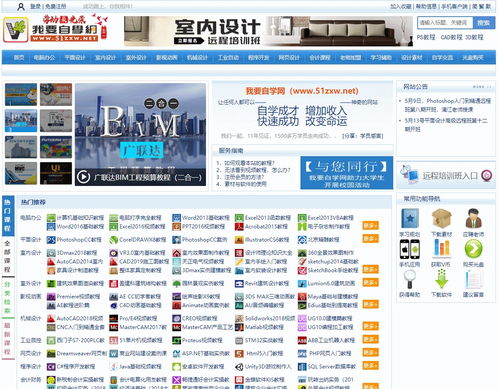
Task: Select the BIM cityscape small thumbnail
Action: click(21, 121)
